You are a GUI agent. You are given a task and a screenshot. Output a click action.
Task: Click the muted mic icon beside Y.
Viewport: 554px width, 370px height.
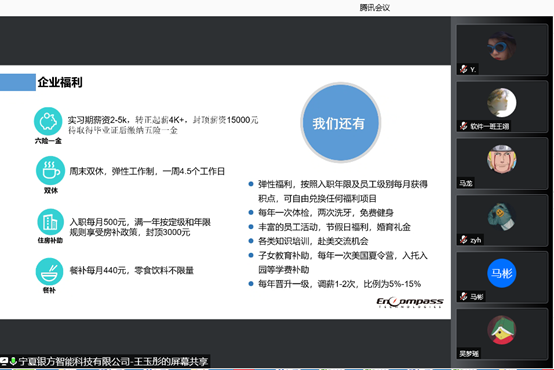(464, 69)
